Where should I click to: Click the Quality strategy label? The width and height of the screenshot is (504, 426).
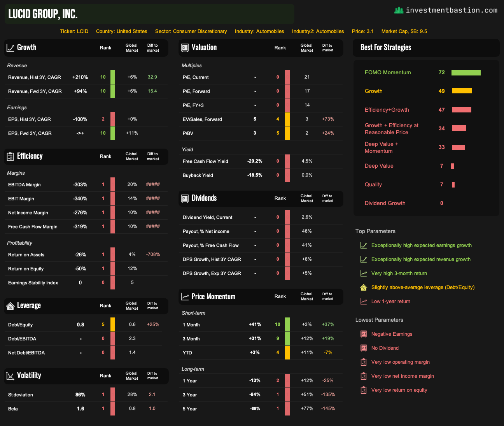pyautogui.click(x=373, y=185)
